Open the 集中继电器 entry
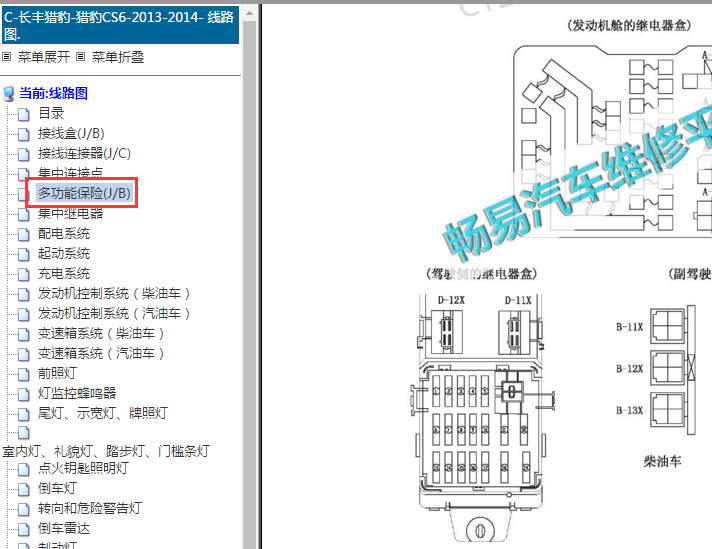The image size is (712, 549). pyautogui.click(x=70, y=213)
